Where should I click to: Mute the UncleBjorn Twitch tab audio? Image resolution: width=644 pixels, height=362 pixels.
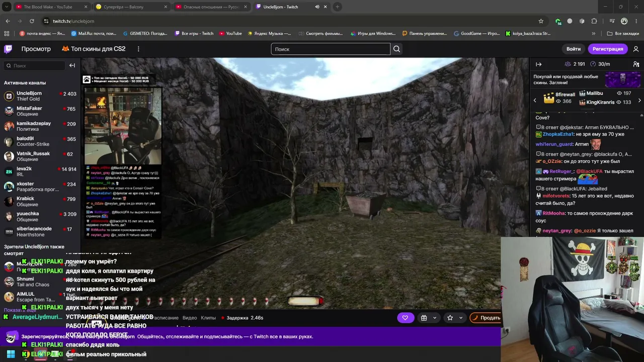[317, 7]
